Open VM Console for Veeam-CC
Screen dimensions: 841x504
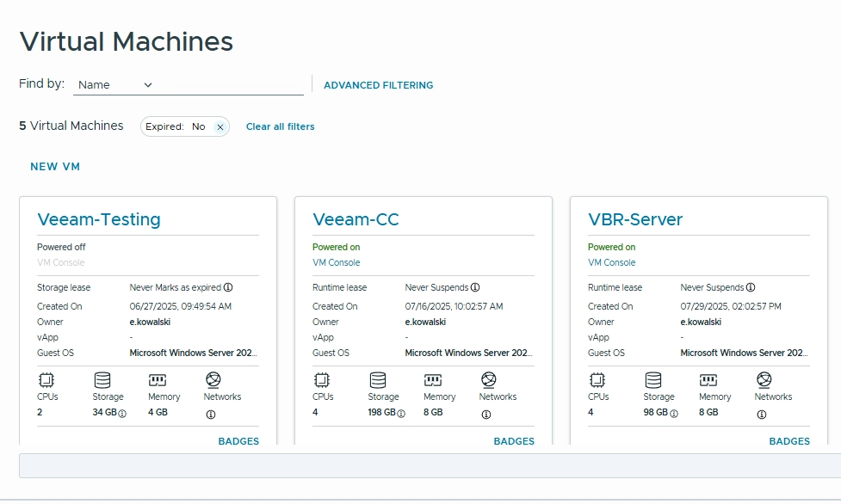pos(336,262)
